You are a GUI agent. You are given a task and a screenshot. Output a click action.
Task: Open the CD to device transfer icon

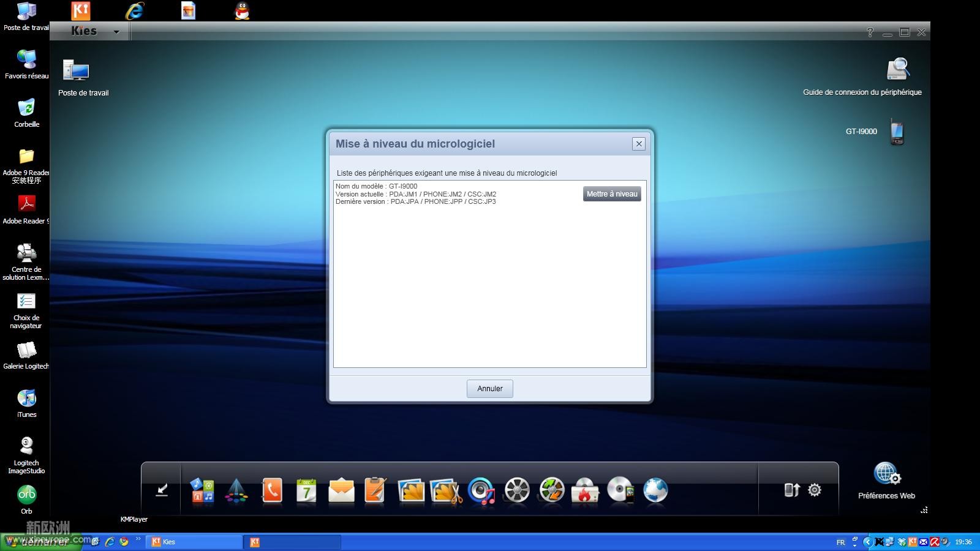tap(620, 490)
